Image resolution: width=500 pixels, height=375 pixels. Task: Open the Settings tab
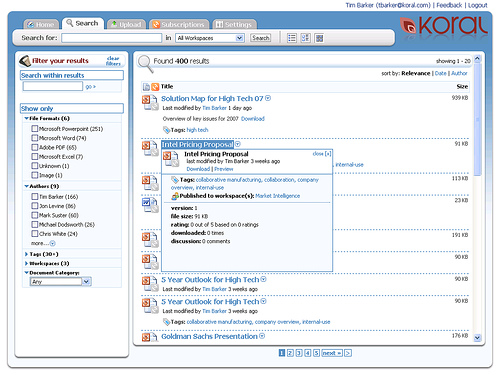234,24
